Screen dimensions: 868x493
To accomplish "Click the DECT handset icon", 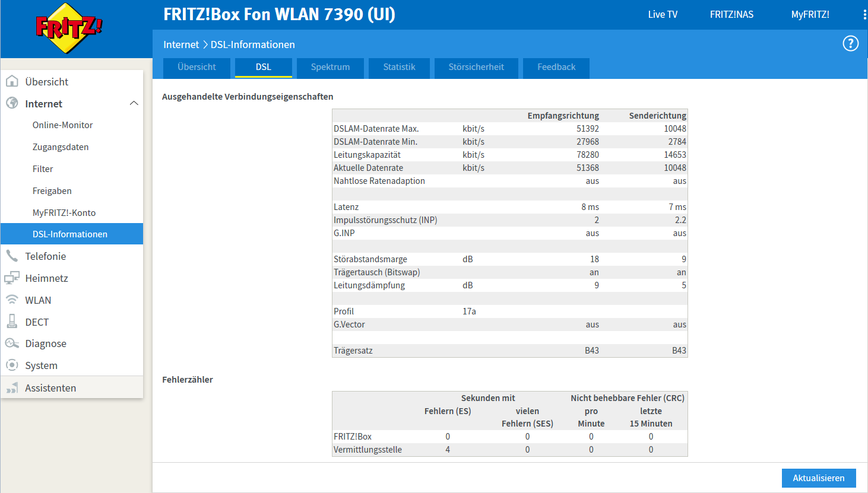I will 12,322.
